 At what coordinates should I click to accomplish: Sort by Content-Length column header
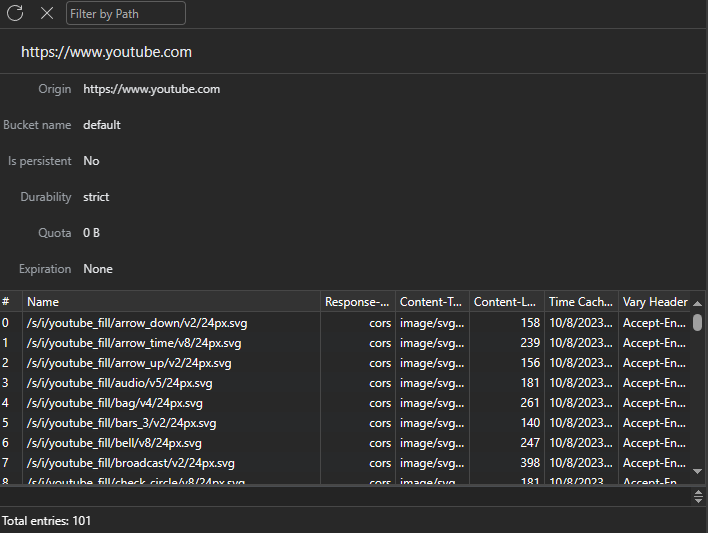(x=506, y=302)
